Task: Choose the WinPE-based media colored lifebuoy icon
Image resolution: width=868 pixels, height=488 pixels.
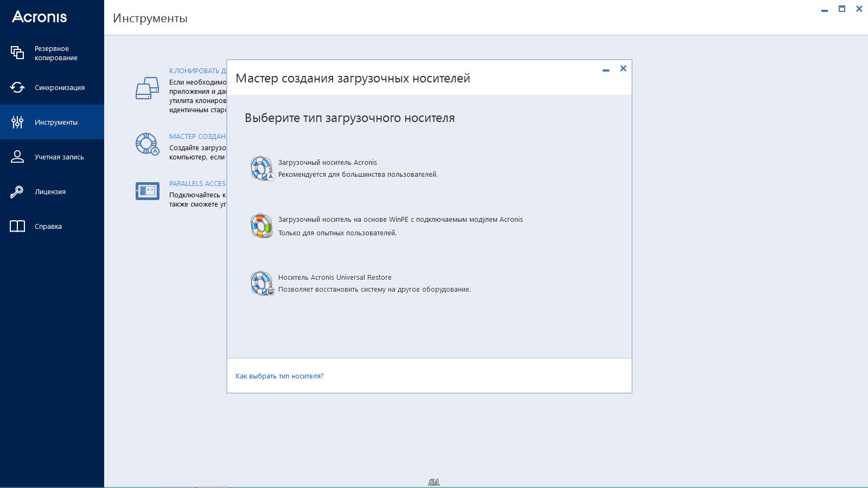Action: pos(261,226)
